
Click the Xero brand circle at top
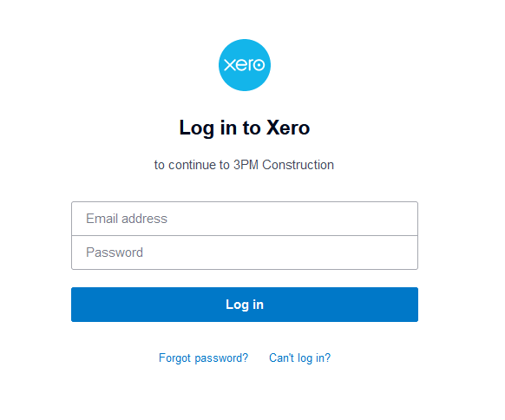click(245, 65)
